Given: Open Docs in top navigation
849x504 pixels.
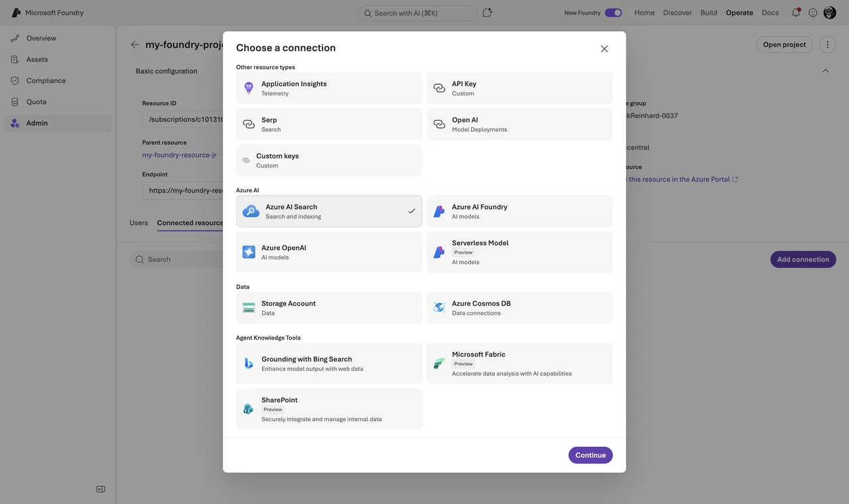Looking at the screenshot, I should point(770,13).
